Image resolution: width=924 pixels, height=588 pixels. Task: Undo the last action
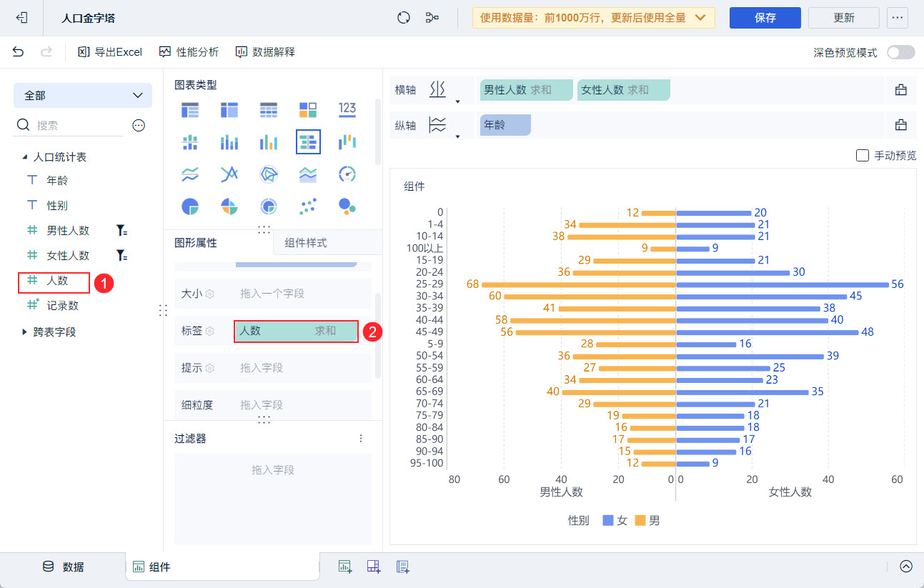[19, 51]
